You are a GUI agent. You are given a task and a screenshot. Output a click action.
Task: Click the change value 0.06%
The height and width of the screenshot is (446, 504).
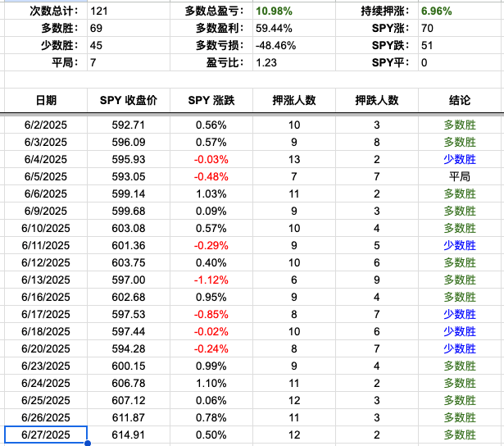tap(211, 400)
